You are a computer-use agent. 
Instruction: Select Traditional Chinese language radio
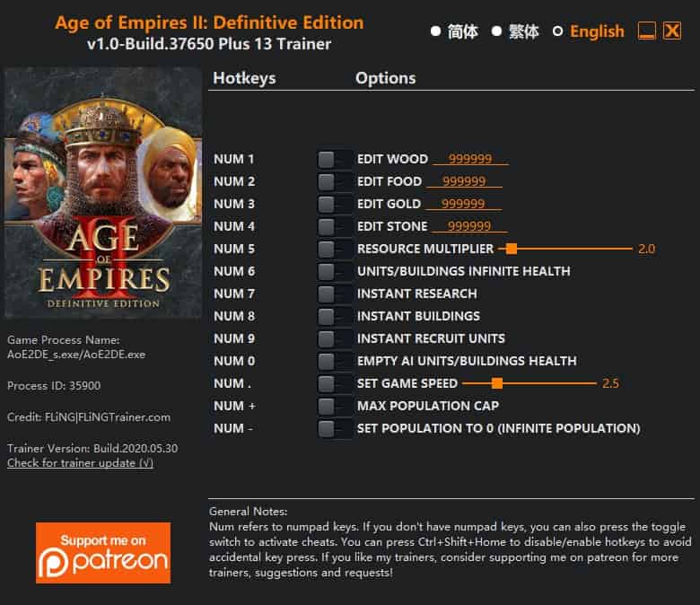[x=496, y=31]
